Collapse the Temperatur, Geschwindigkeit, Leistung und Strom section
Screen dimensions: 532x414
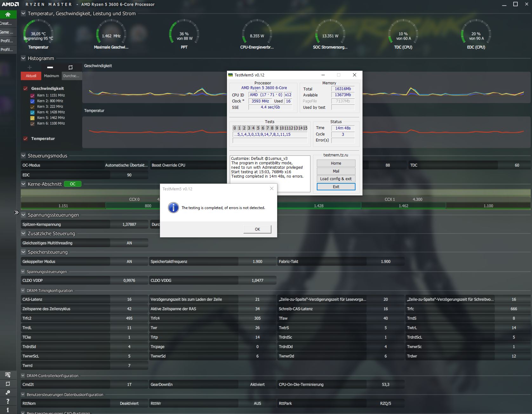pyautogui.click(x=23, y=13)
